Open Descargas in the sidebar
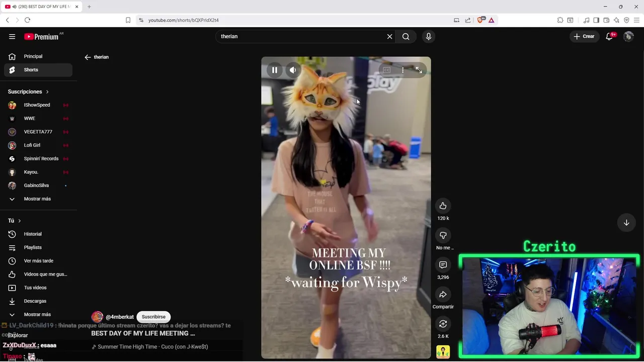Image resolution: width=644 pixels, height=362 pixels. tap(38, 301)
